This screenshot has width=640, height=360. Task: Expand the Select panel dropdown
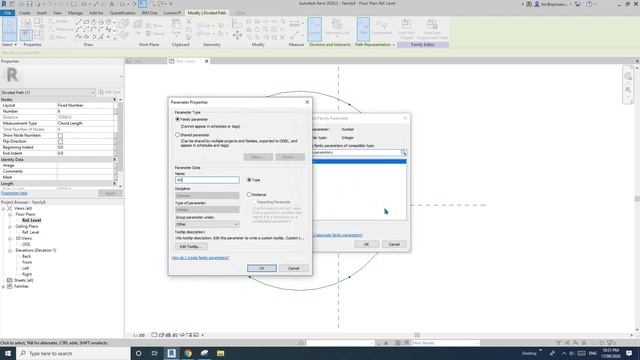(9, 44)
